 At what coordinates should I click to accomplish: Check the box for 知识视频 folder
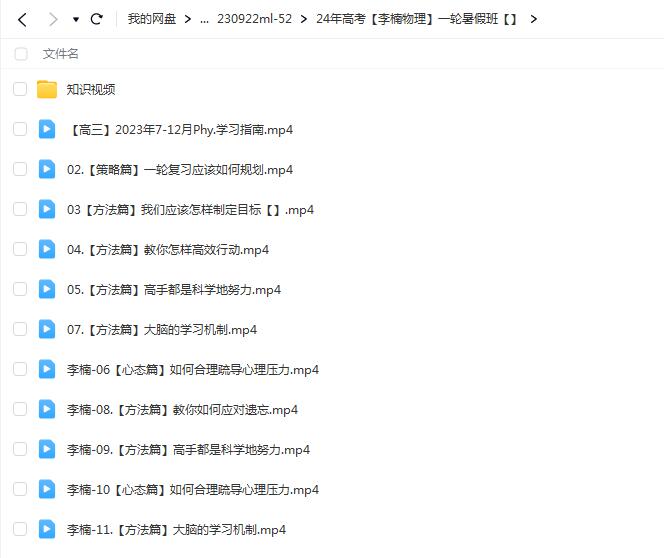pos(20,89)
